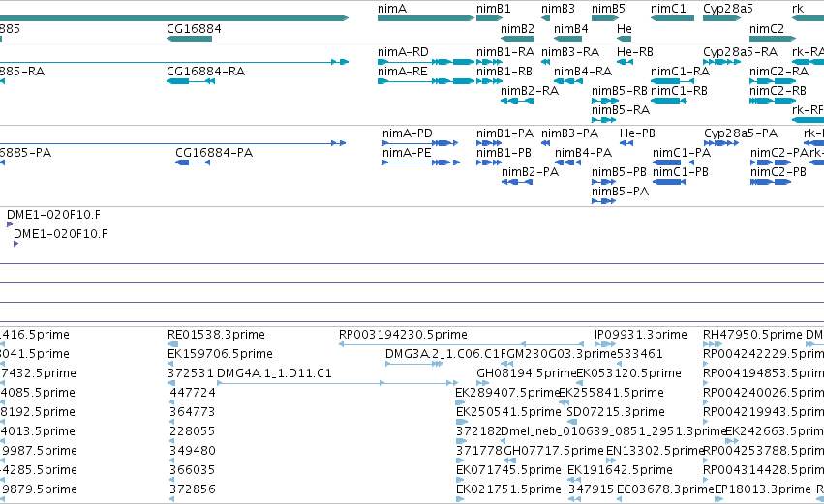Open the nimB1-RA transcript label
The width and height of the screenshot is (824, 504).
[x=505, y=52]
